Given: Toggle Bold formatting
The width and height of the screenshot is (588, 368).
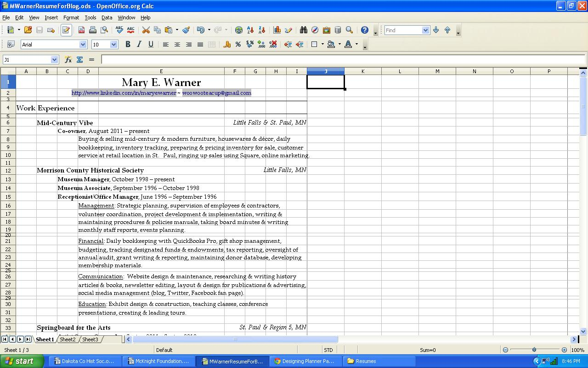Looking at the screenshot, I should [x=128, y=44].
